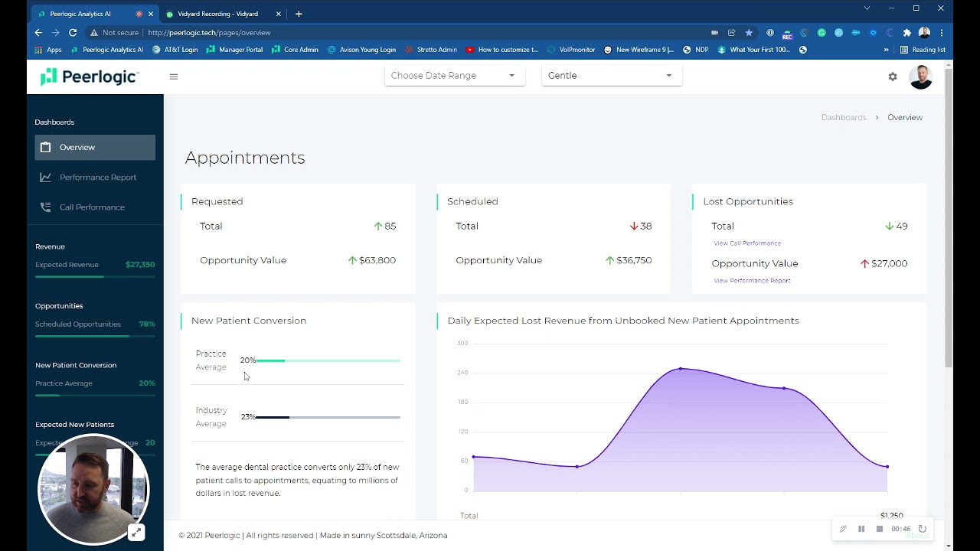Click View Performance Report link
The width and height of the screenshot is (980, 551).
[752, 281]
